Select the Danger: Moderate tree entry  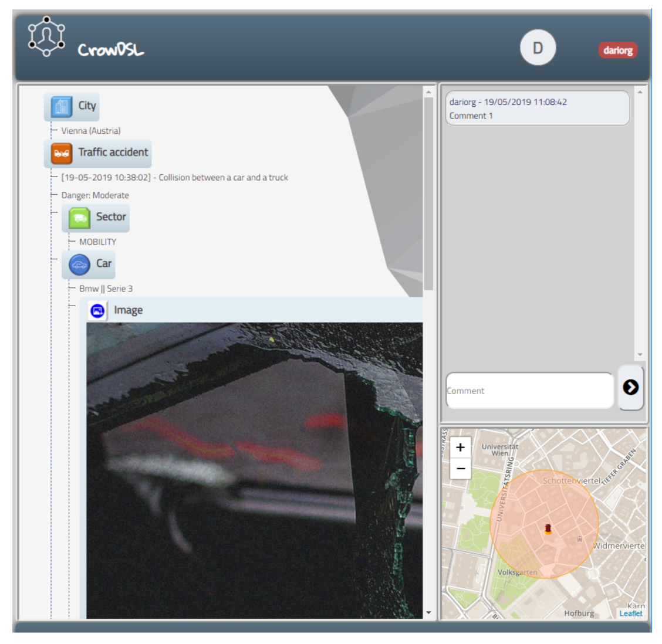[95, 195]
